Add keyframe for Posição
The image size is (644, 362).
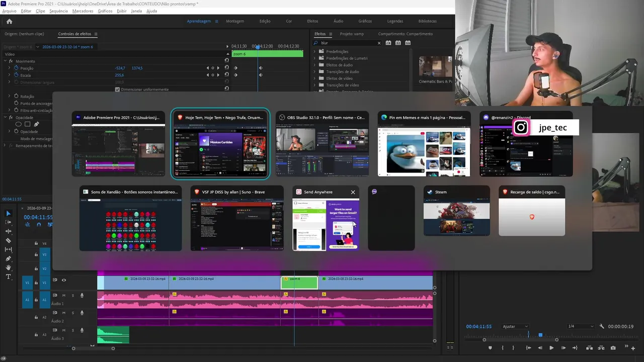[212, 68]
